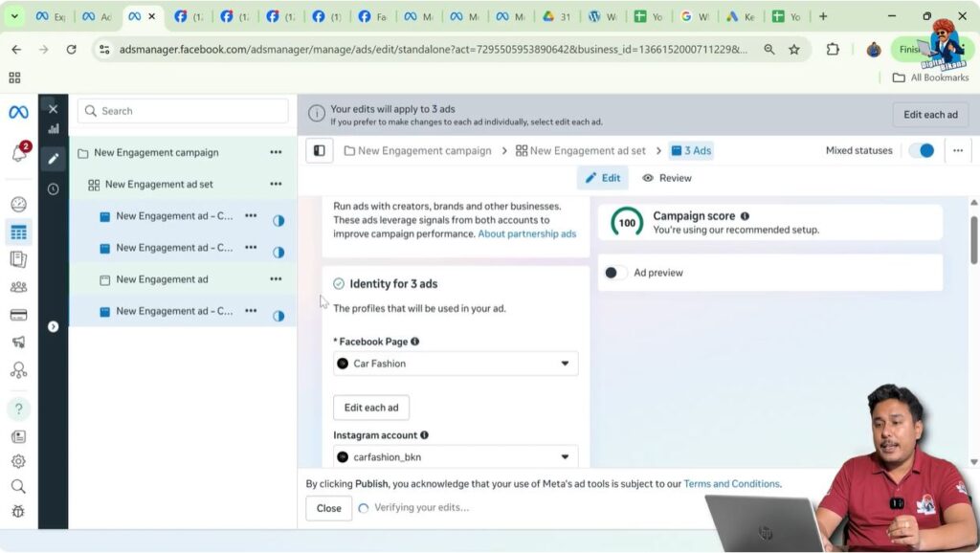Open the clock history icon
The height and width of the screenshot is (553, 980).
tap(54, 189)
